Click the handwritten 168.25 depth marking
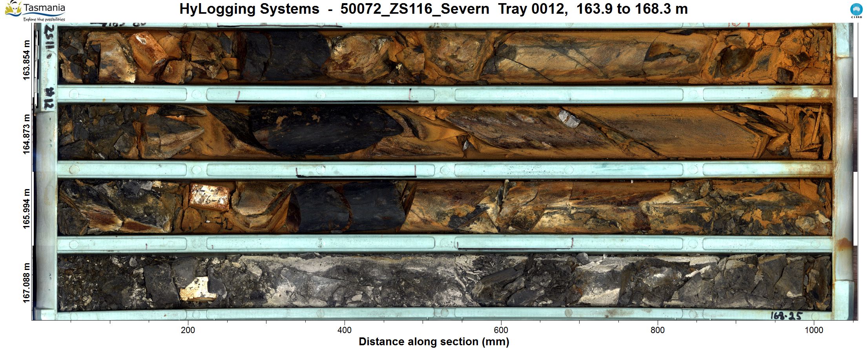 (x=786, y=315)
